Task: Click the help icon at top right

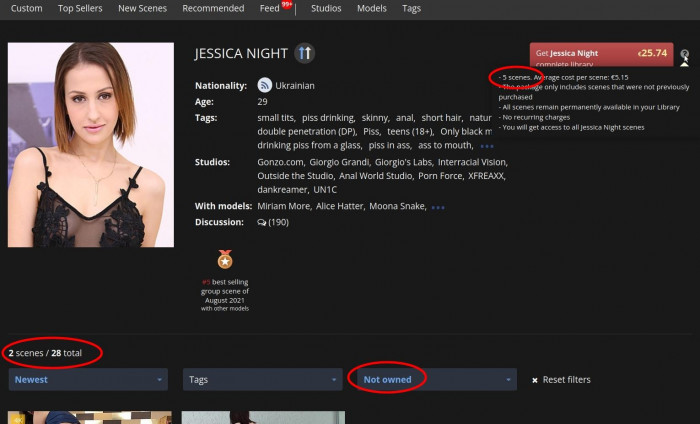Action: pyautogui.click(x=684, y=56)
